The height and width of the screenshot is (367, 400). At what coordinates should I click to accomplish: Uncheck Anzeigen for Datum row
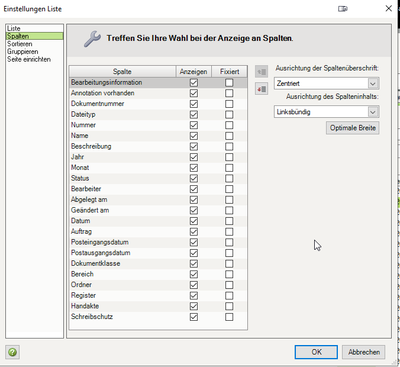[x=194, y=221]
